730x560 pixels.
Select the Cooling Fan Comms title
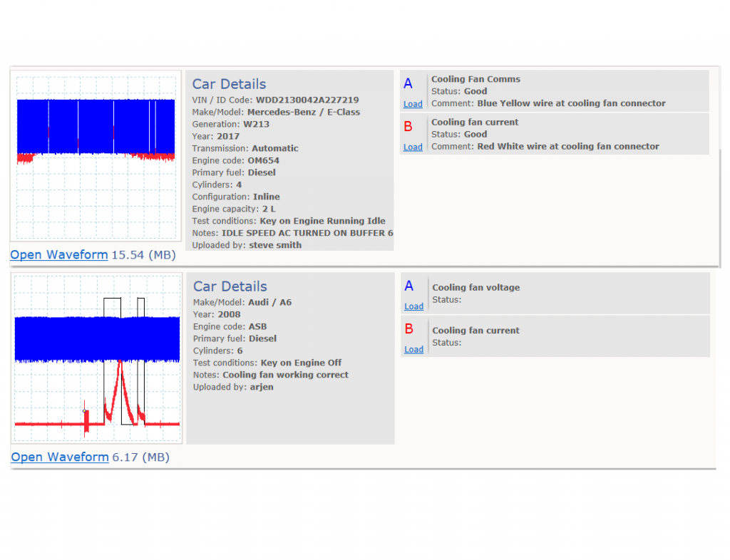point(475,79)
